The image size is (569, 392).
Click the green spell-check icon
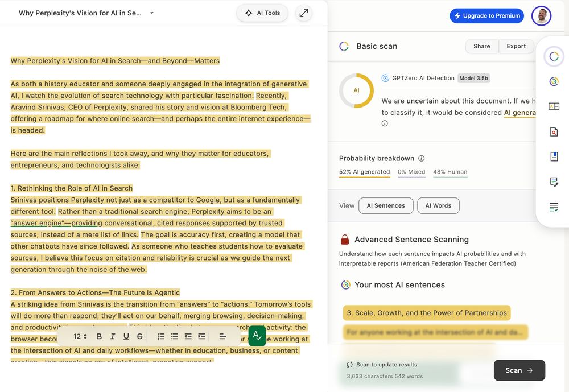tap(257, 336)
